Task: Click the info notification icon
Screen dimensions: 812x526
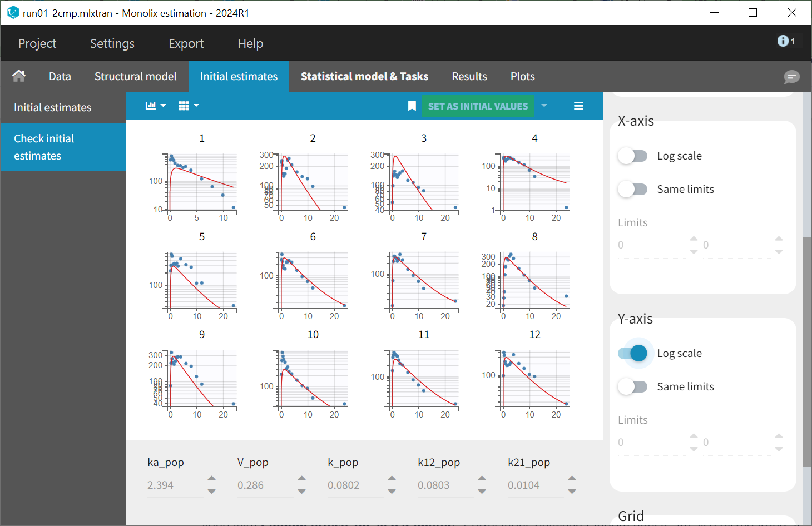Action: coord(785,41)
